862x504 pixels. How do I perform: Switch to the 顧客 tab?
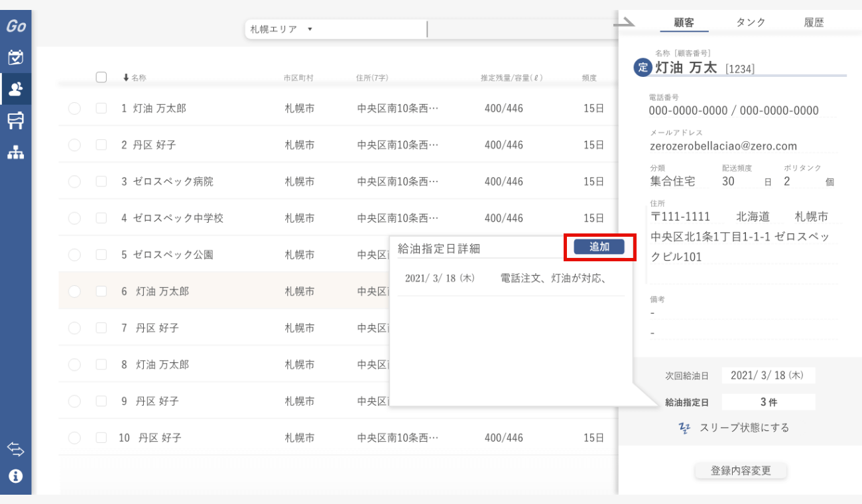tap(684, 23)
